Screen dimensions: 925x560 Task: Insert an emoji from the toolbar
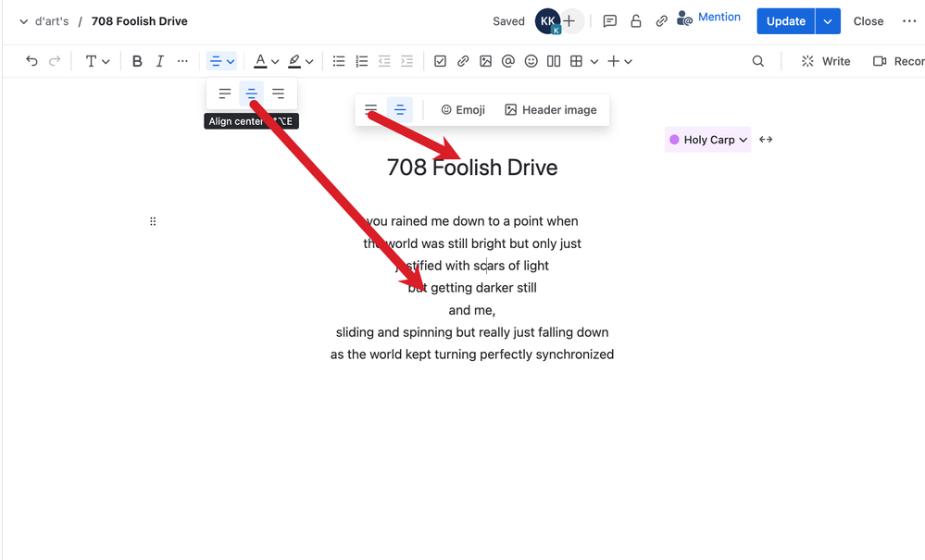click(x=531, y=61)
